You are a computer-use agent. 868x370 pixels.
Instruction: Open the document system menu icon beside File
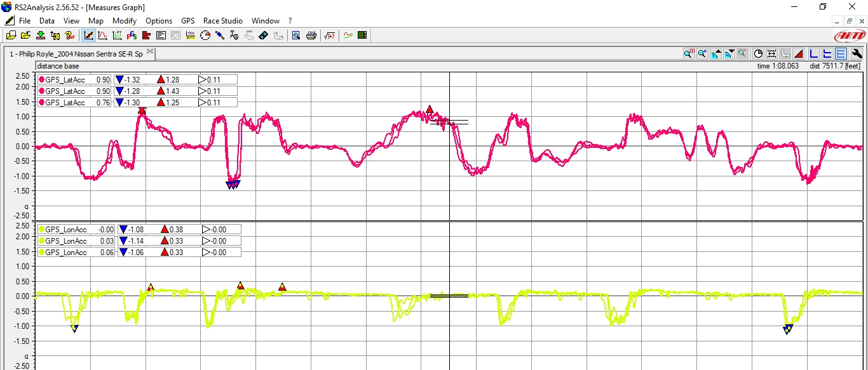[10, 21]
